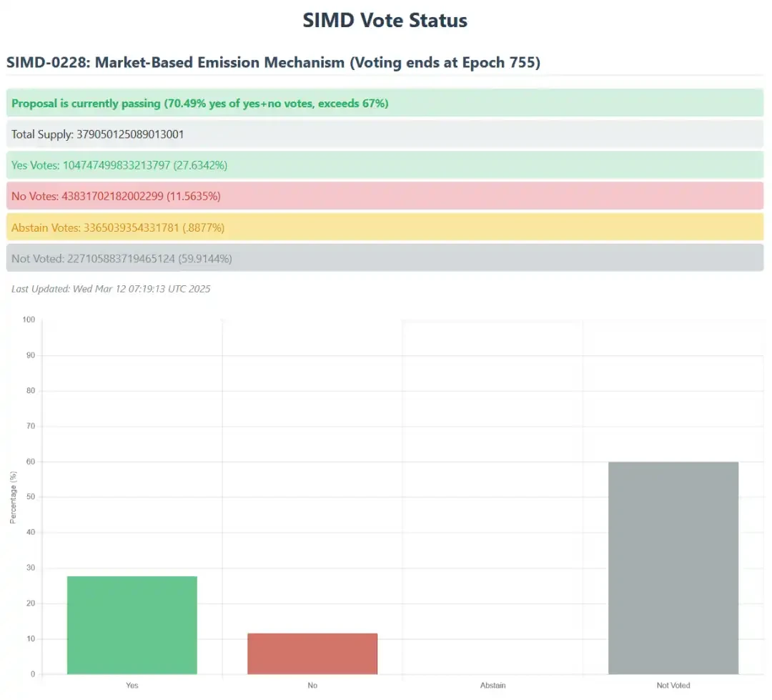Click the No Votes red status row
The height and width of the screenshot is (700, 772).
pyautogui.click(x=385, y=196)
